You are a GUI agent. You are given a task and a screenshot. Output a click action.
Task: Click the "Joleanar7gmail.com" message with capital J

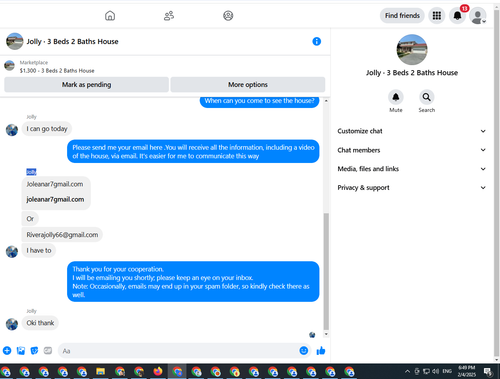(x=55, y=184)
